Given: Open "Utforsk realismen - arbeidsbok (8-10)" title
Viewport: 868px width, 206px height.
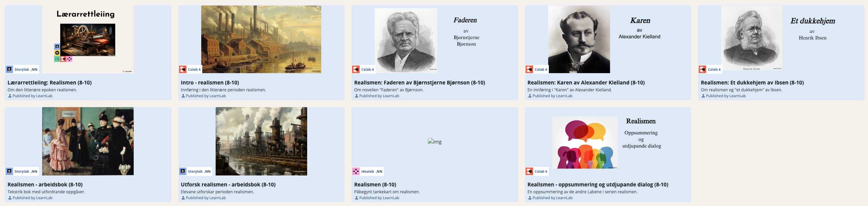Looking at the screenshot, I should (228, 185).
